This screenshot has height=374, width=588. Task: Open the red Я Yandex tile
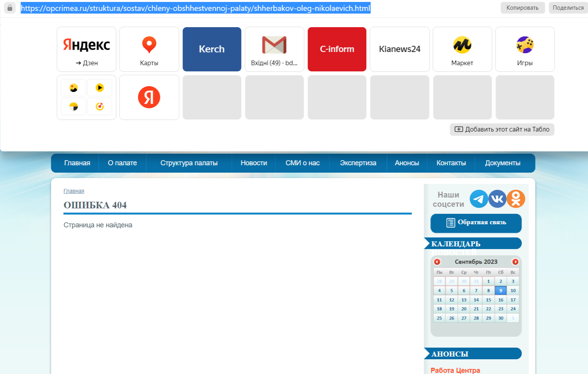pos(149,97)
